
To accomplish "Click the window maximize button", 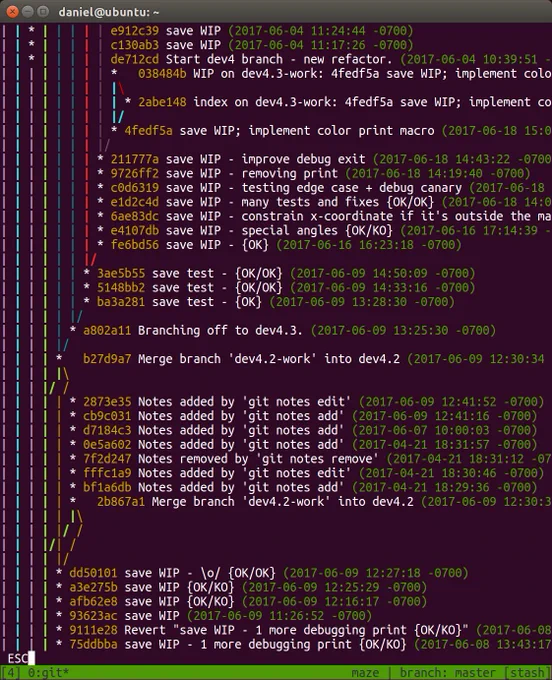I will coord(42,12).
